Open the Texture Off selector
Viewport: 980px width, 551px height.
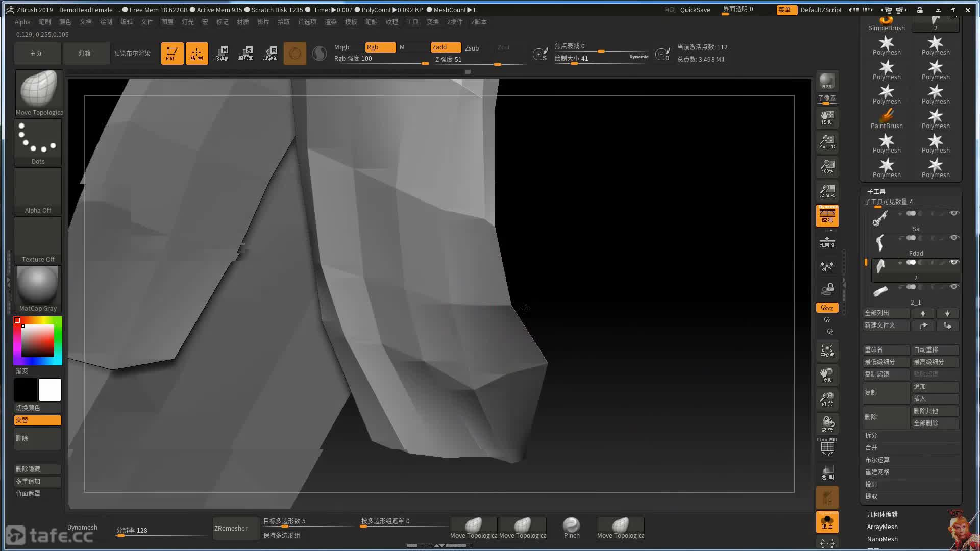38,240
